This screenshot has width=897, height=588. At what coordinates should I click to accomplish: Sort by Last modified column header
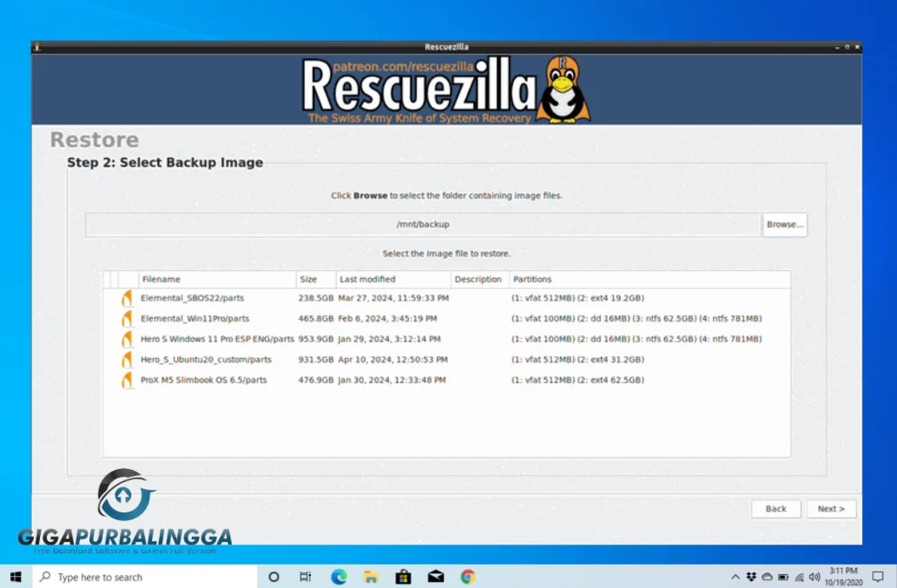(393, 279)
